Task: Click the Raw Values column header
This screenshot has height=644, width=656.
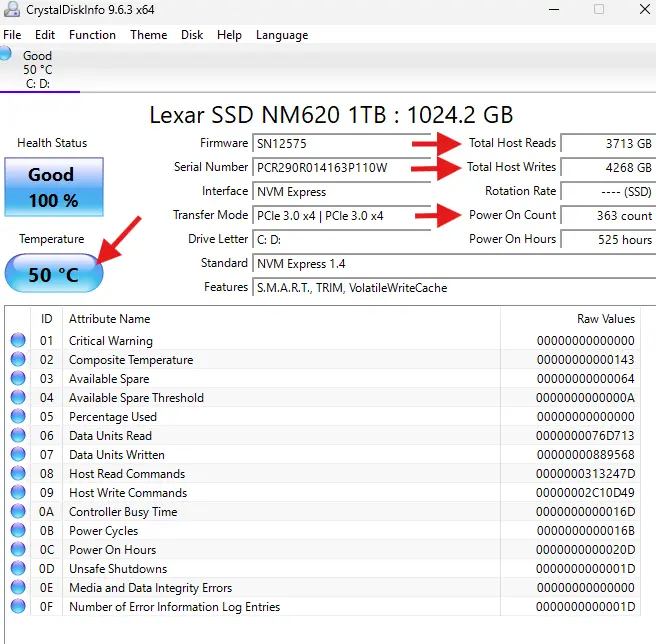Action: [x=570, y=319]
